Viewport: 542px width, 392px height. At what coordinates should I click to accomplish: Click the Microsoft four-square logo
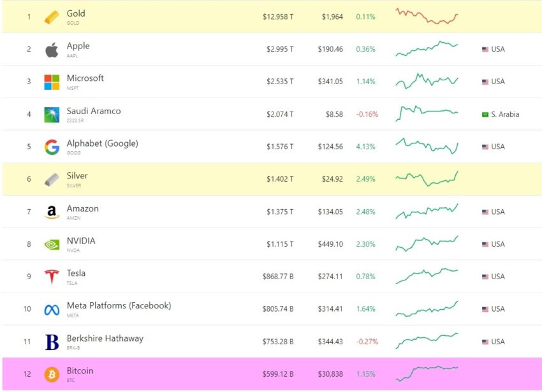(52, 82)
